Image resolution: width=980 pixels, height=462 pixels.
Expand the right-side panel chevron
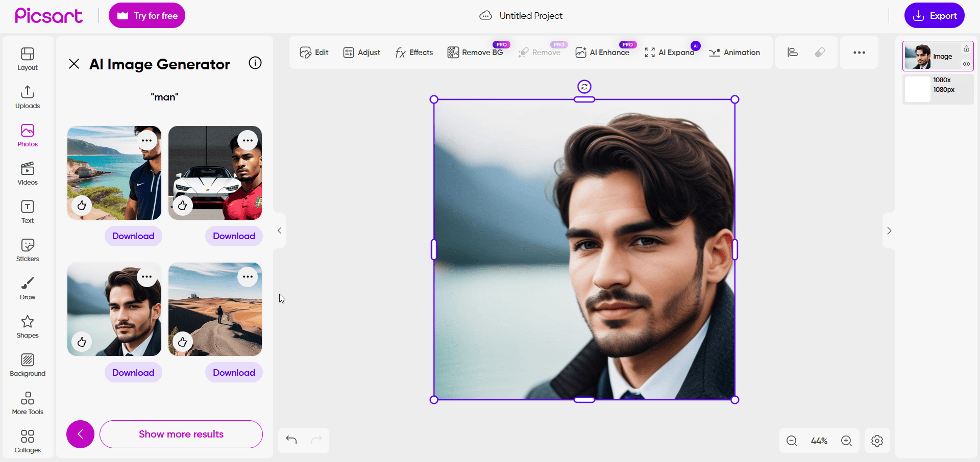click(889, 230)
